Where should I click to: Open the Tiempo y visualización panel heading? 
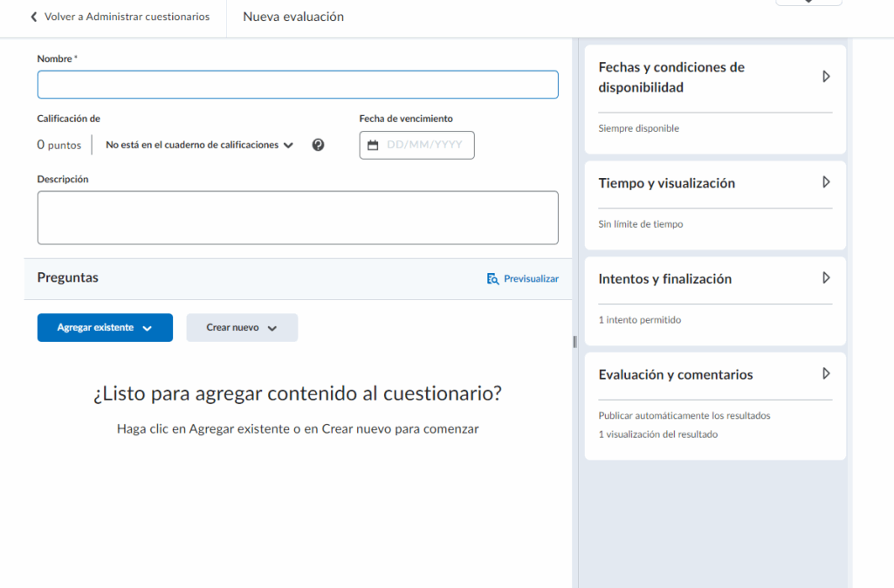[666, 183]
